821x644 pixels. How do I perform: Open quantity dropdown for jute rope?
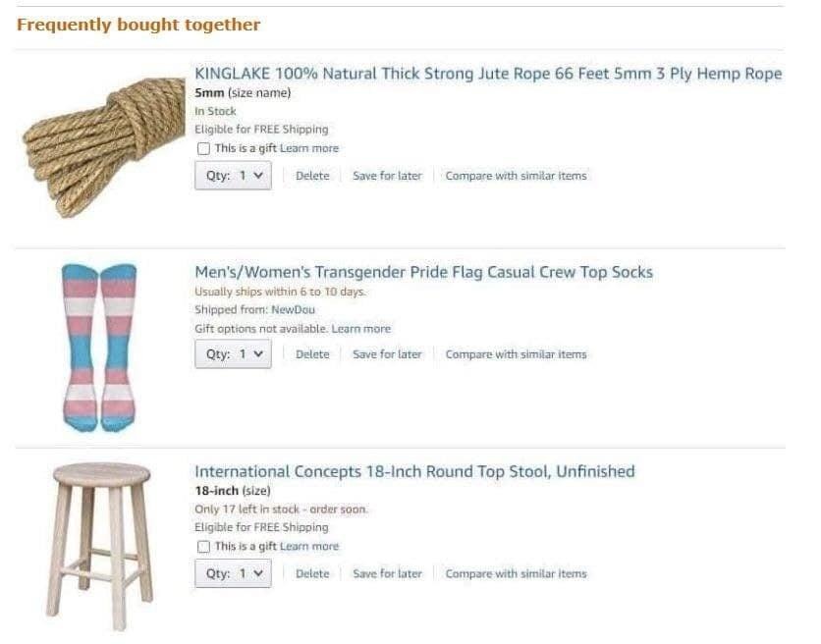(x=233, y=176)
